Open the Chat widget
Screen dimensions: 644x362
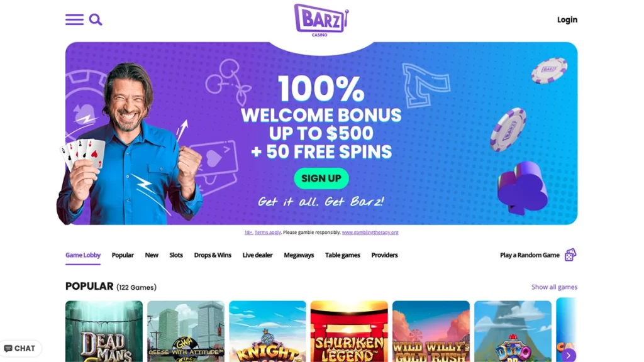[x=19, y=348]
